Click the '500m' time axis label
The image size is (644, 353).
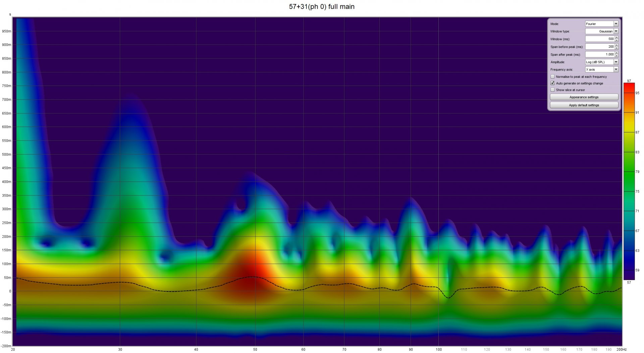pyautogui.click(x=7, y=155)
